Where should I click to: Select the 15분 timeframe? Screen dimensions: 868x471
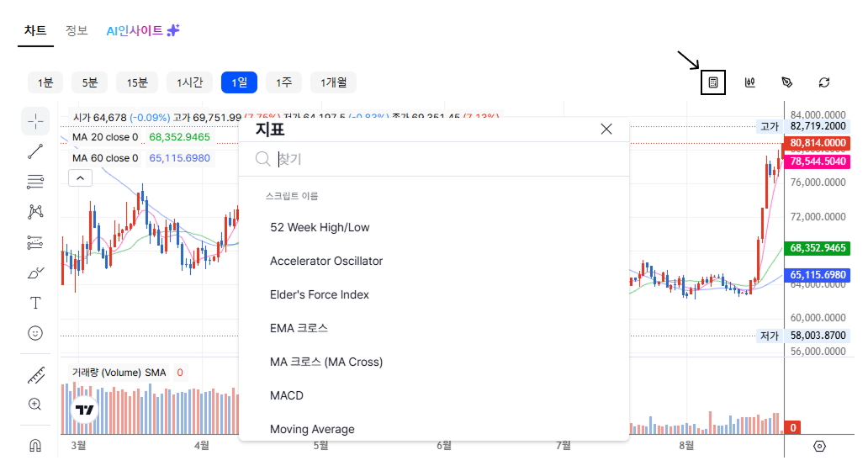coord(137,82)
